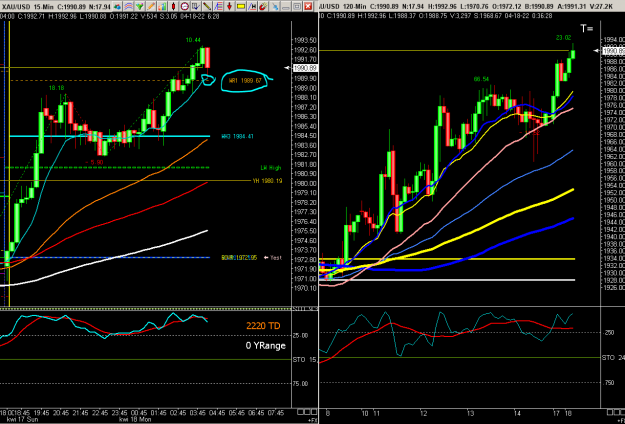Close the 15-Min chart window

coord(308,6)
